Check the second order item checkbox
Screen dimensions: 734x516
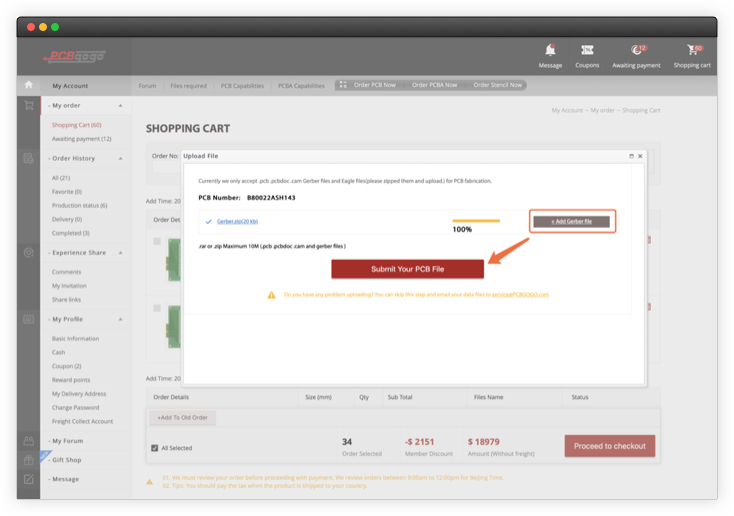[157, 308]
